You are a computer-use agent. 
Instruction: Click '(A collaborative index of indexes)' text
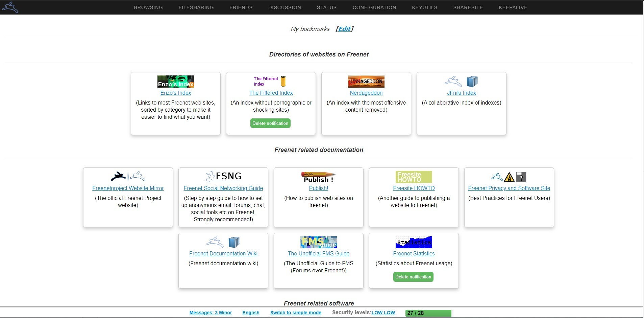[462, 103]
